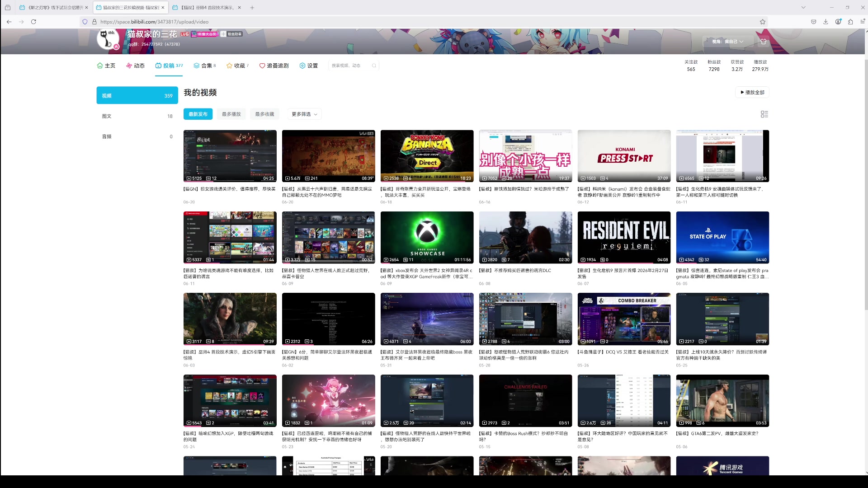Image resolution: width=868 pixels, height=488 pixels.
Task: Open the 合集 tab
Action: pyautogui.click(x=205, y=66)
